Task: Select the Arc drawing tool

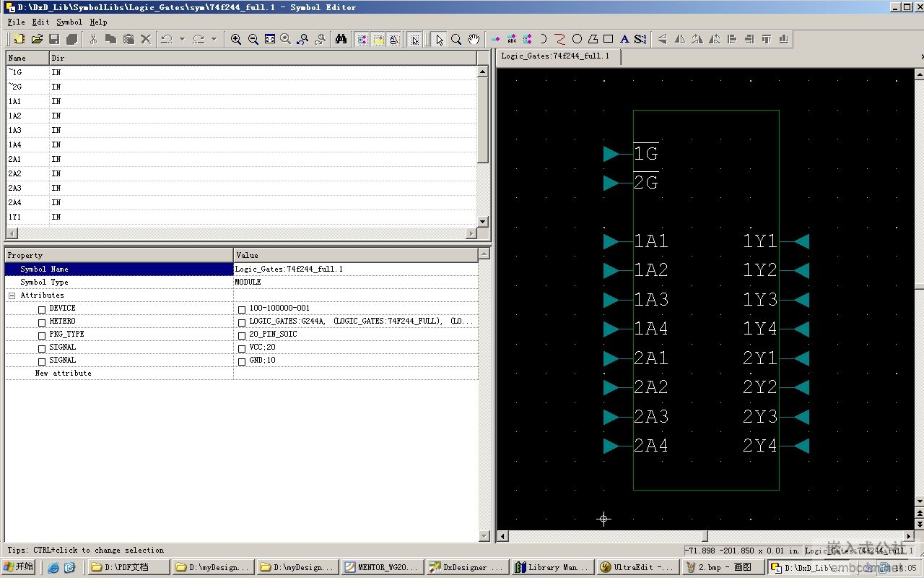Action: (544, 39)
